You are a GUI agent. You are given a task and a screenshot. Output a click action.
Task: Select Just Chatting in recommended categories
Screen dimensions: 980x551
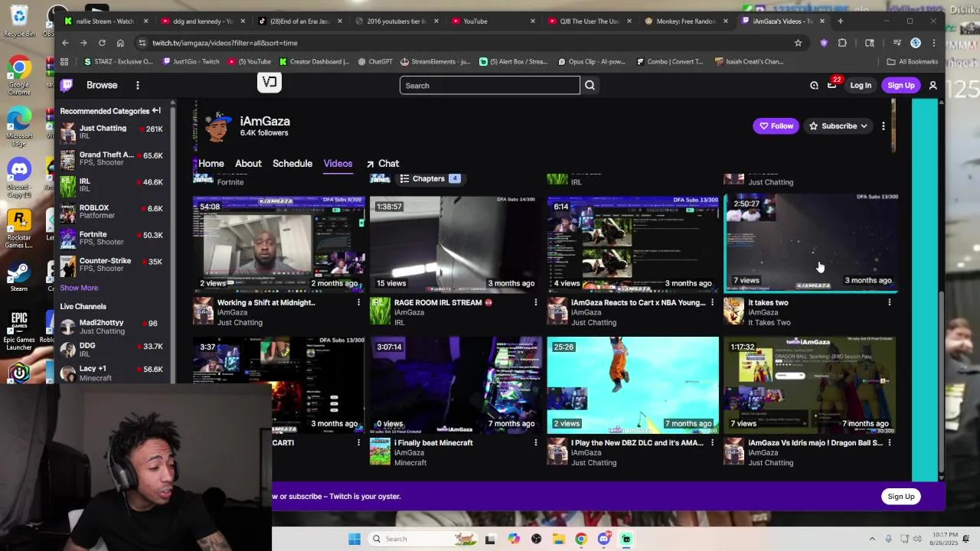[112, 132]
